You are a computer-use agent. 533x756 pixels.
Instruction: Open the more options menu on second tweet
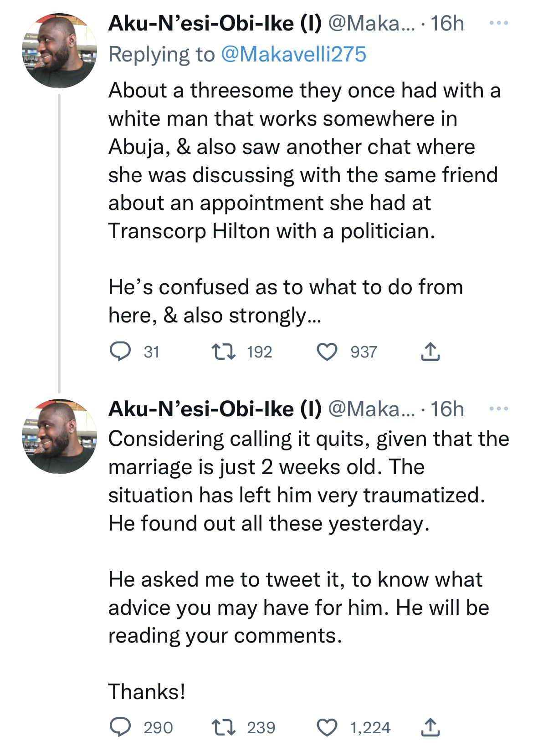498,409
